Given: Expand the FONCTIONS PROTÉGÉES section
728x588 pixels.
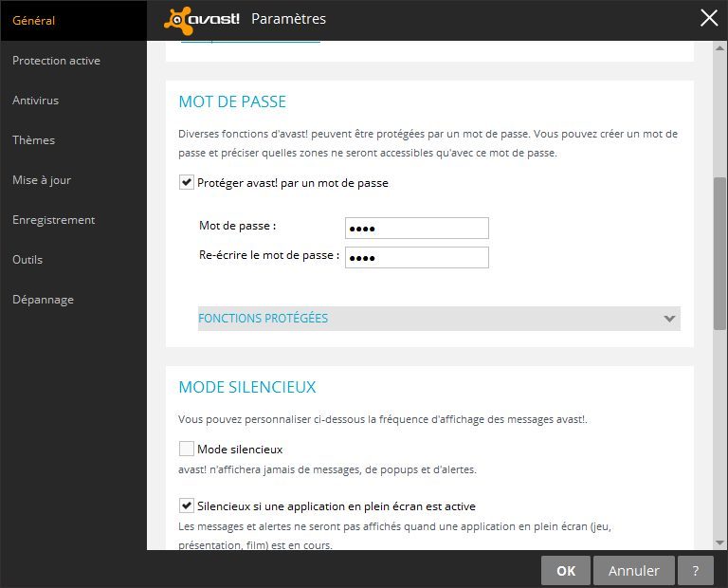Looking at the screenshot, I should [x=264, y=319].
